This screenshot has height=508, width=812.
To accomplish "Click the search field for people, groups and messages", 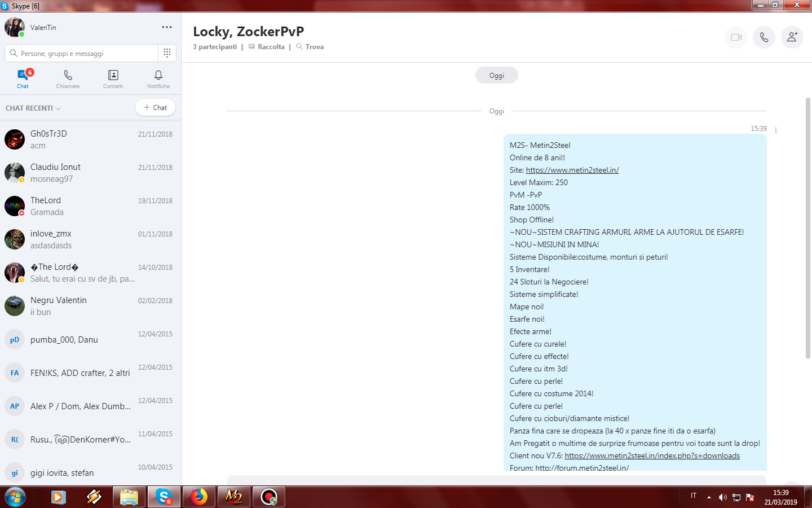I will (x=82, y=53).
